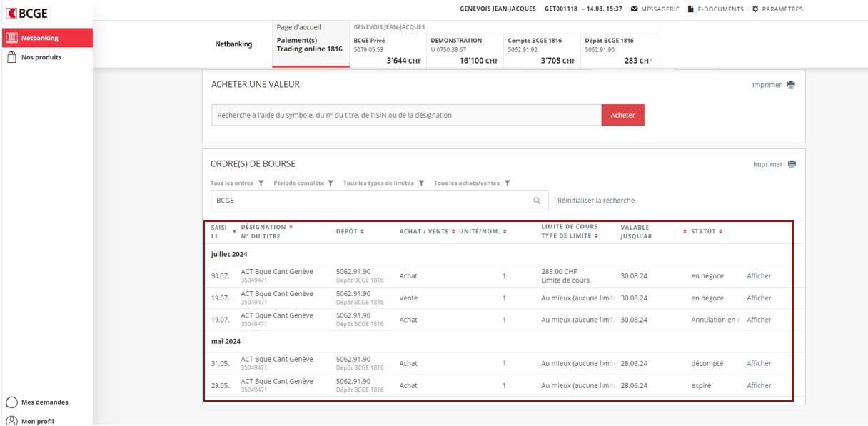Open Mon profil in the sidebar
Viewport: 868px width, 426px height.
pyautogui.click(x=30, y=421)
